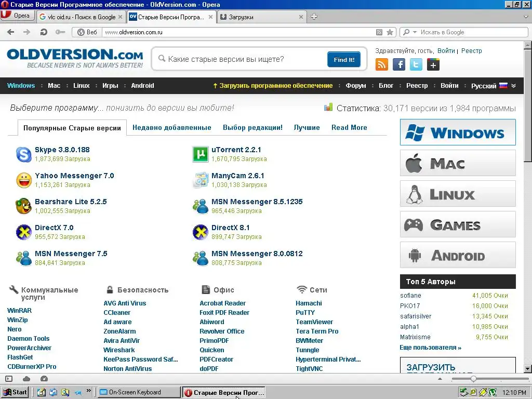Select the Недавно добавленные tab
Viewport: 532px width, 399px height.
click(x=171, y=128)
